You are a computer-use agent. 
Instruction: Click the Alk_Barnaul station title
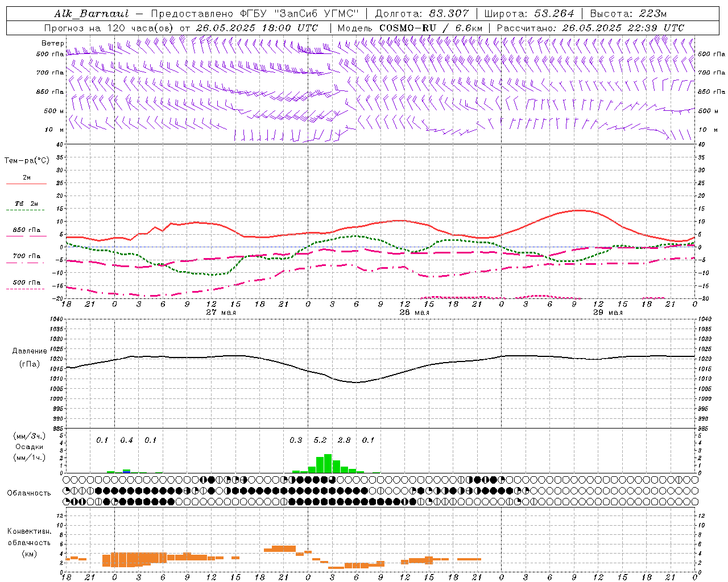(x=92, y=14)
